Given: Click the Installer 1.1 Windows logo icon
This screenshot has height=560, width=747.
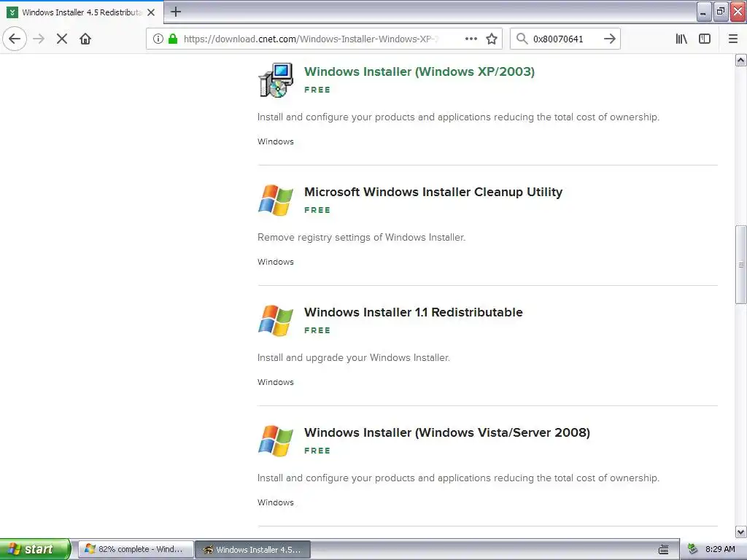Looking at the screenshot, I should (x=275, y=321).
